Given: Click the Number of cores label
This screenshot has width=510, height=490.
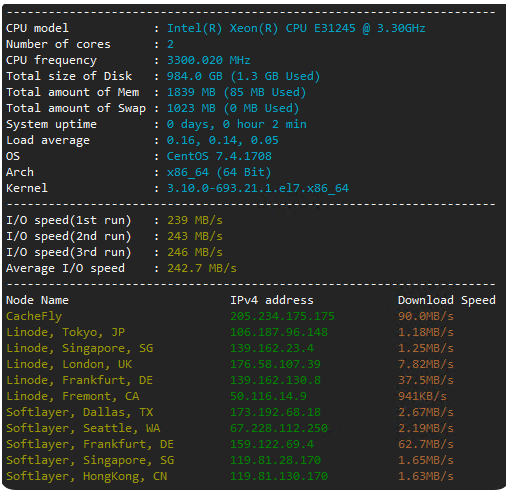Looking at the screenshot, I should tap(58, 44).
